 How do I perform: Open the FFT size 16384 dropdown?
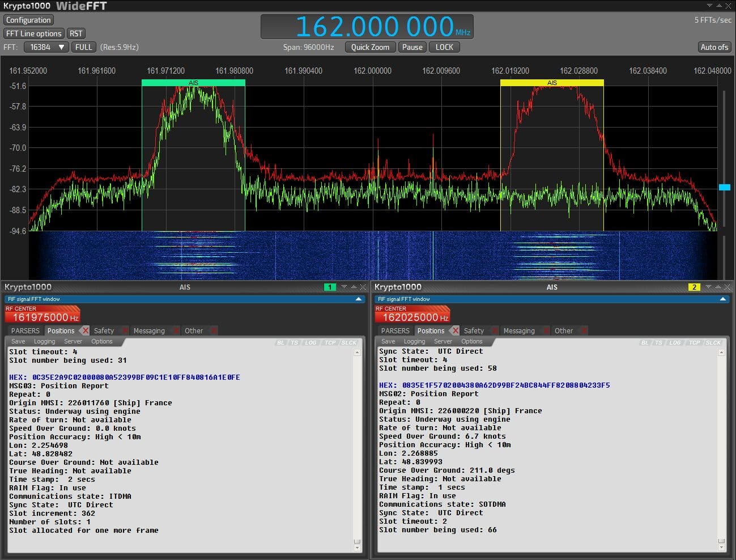coord(46,47)
